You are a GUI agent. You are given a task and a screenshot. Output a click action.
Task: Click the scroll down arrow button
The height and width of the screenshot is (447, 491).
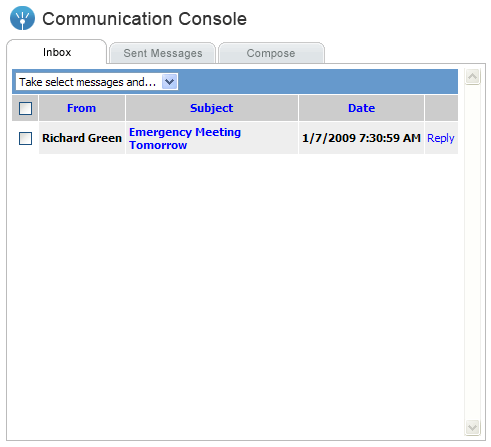pos(472,427)
